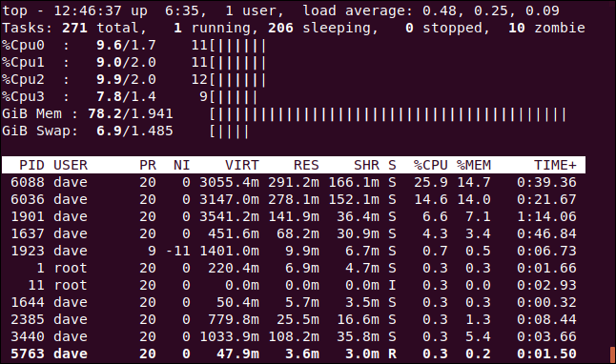Click the 291.2m RES value
Image resolution: width=616 pixels, height=364 pixels.
click(x=294, y=182)
